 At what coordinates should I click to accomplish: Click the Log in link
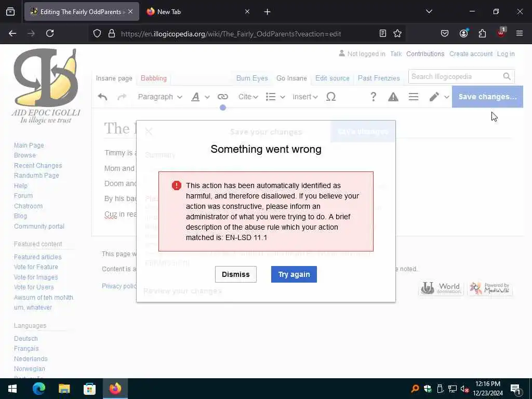[506, 54]
